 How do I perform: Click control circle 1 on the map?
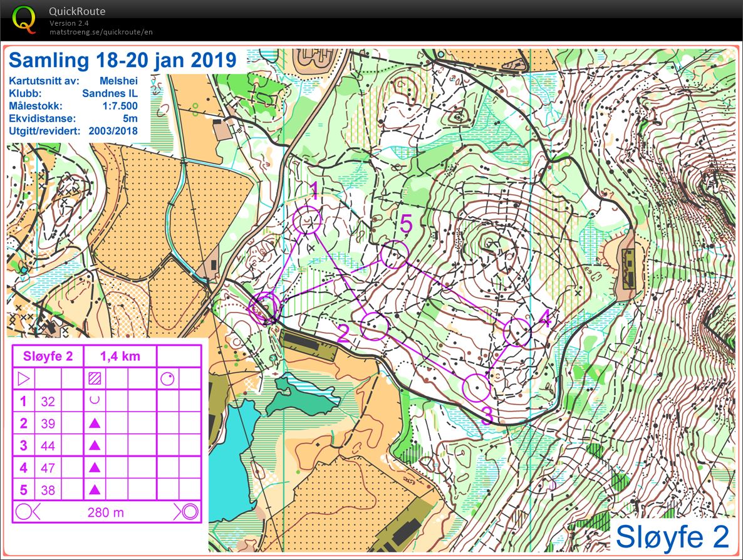pos(307,220)
